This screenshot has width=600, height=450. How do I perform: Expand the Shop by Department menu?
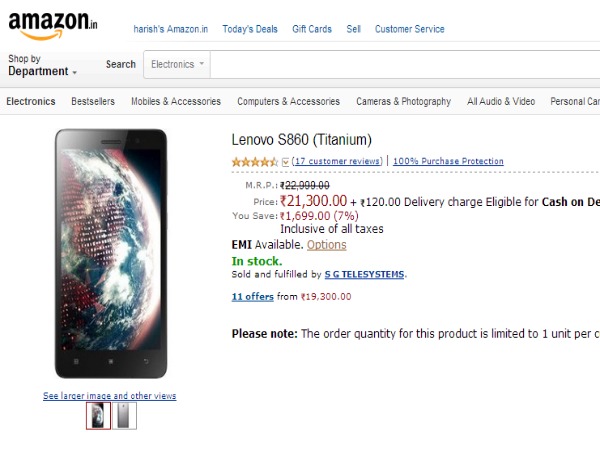tap(42, 66)
